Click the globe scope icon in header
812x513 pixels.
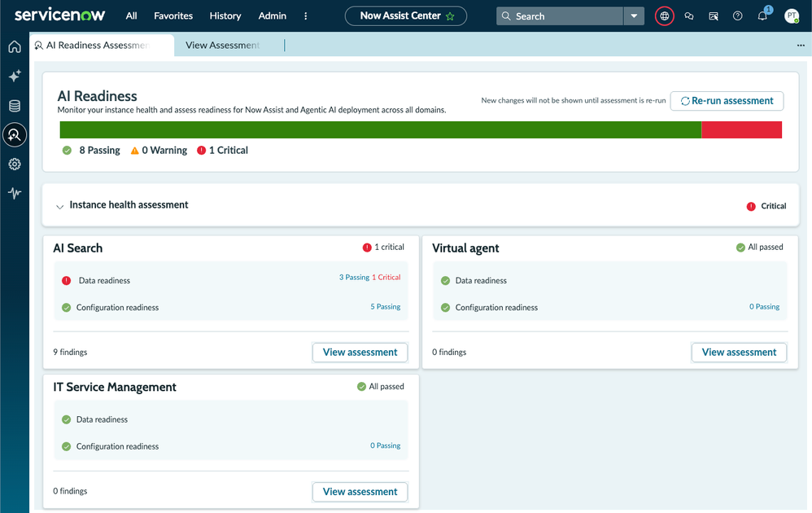665,16
